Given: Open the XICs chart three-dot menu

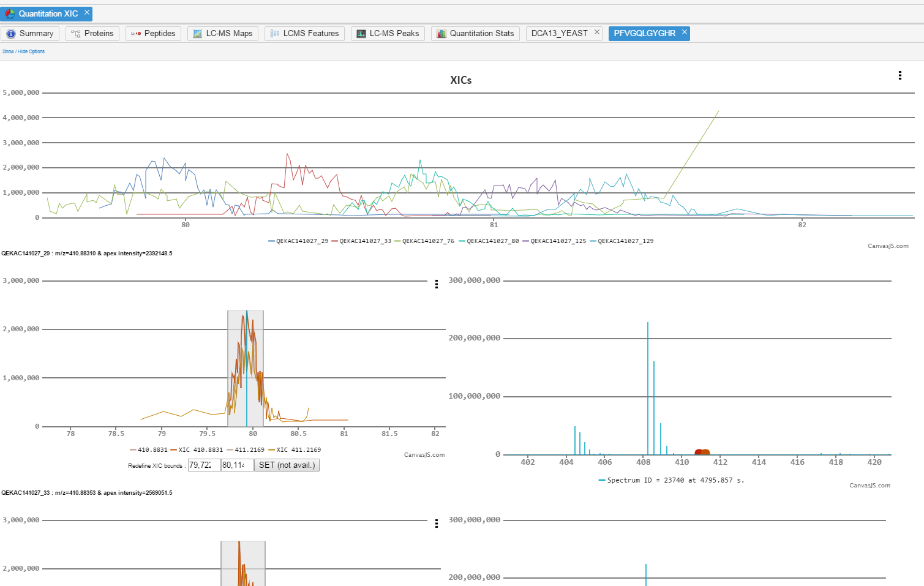Looking at the screenshot, I should (x=900, y=75).
